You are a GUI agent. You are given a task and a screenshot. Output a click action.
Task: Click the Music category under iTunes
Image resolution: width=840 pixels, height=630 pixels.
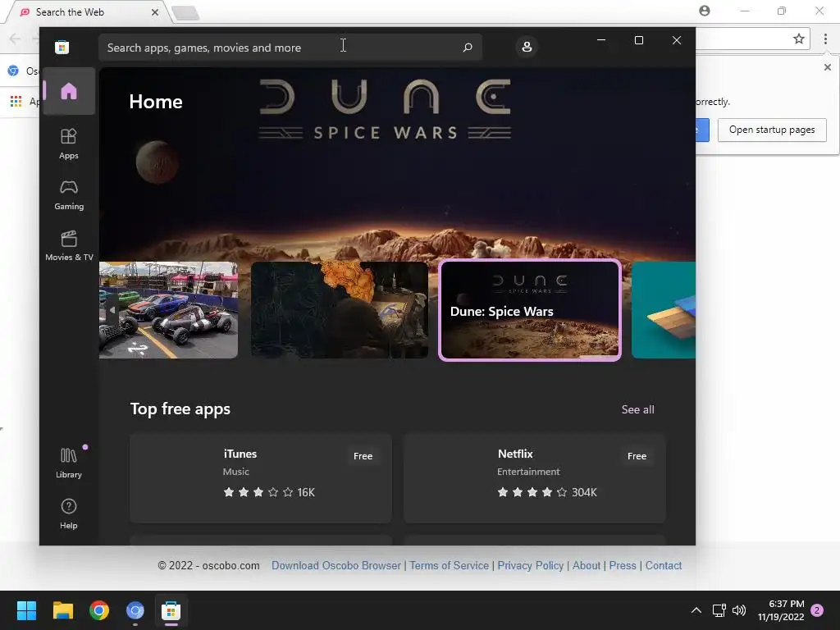[x=235, y=472]
